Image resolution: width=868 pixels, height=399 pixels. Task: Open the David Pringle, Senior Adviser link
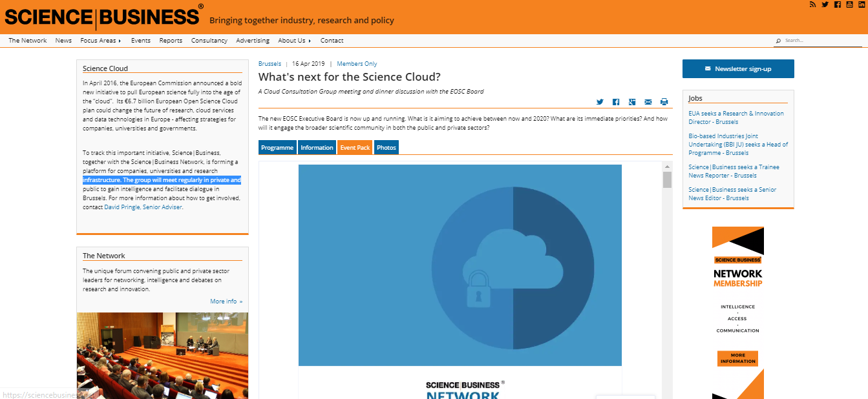pyautogui.click(x=143, y=207)
